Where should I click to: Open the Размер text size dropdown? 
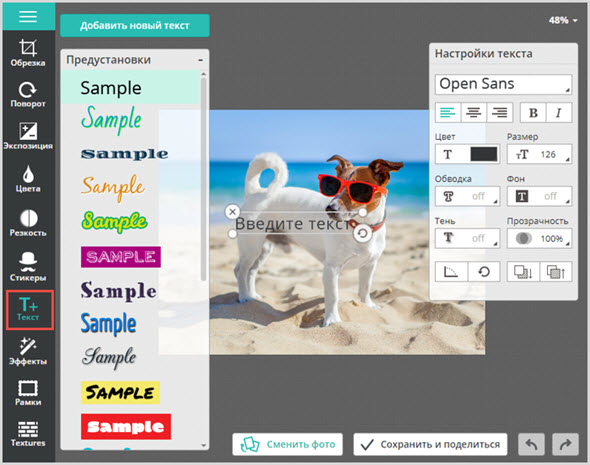click(539, 154)
